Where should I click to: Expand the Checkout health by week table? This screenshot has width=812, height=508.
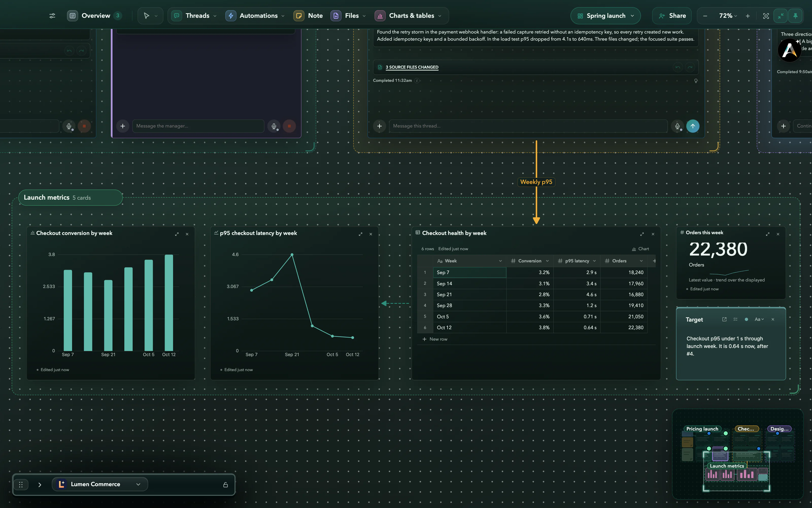(642, 234)
